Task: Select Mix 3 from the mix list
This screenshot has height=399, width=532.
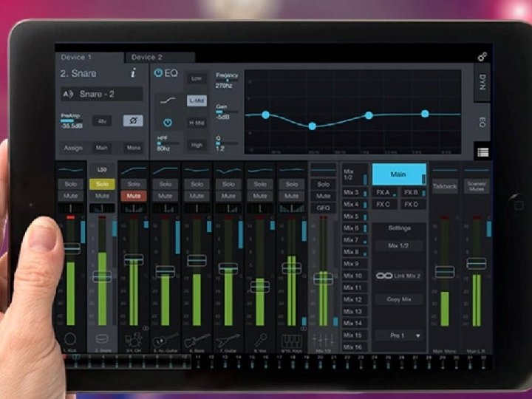Action: pyautogui.click(x=355, y=193)
